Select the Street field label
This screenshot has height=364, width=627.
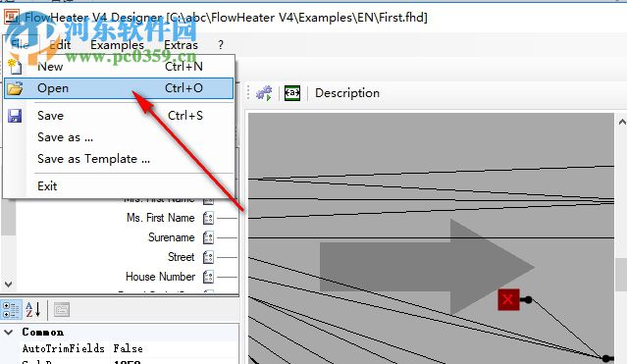(182, 257)
